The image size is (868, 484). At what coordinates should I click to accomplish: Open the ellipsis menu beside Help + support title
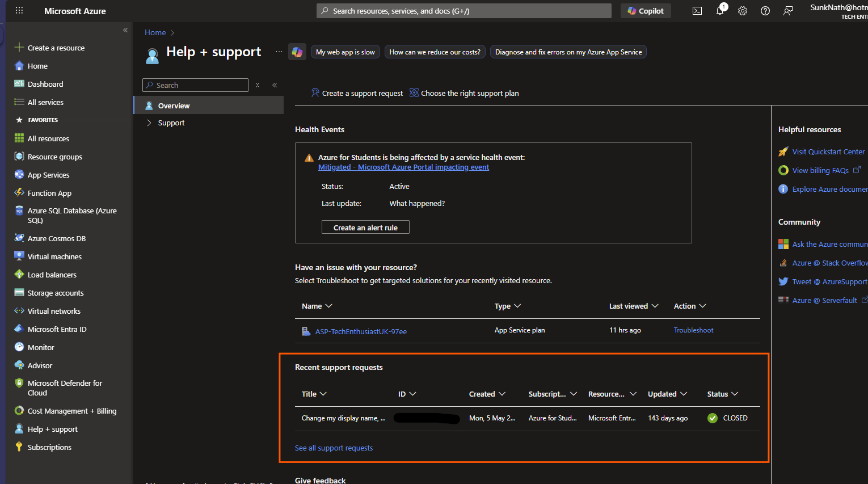point(279,52)
